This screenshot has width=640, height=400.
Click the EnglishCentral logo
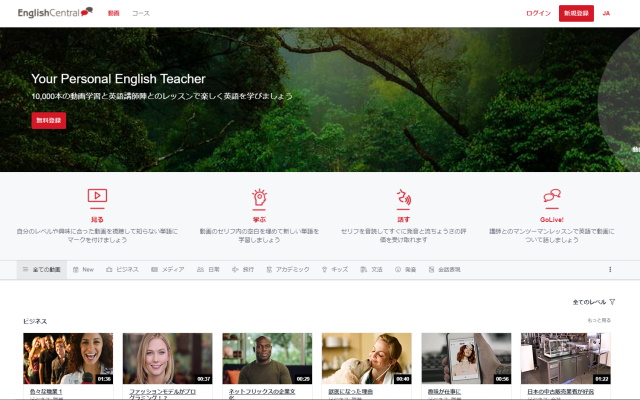pyautogui.click(x=55, y=13)
